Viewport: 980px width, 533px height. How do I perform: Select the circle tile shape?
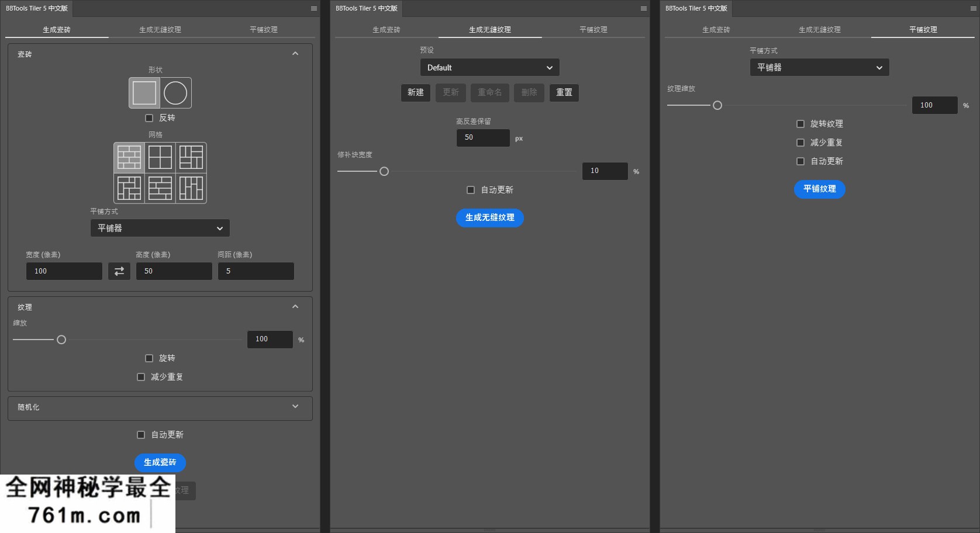tap(175, 93)
